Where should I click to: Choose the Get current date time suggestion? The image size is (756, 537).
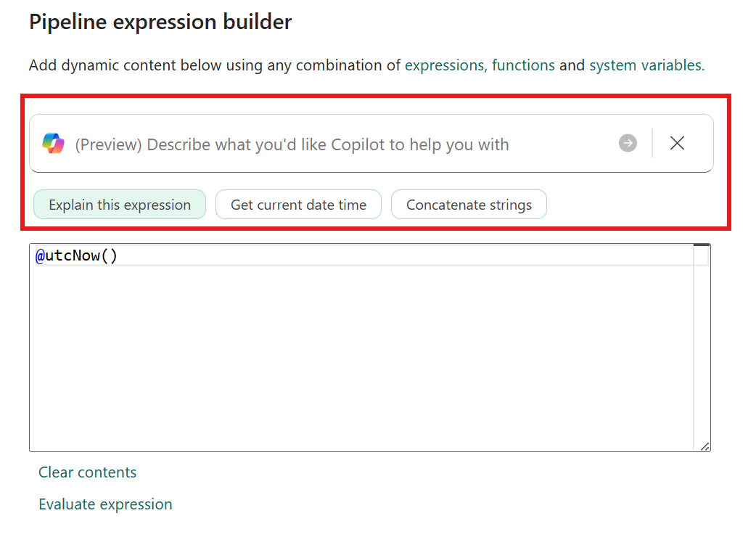(298, 205)
